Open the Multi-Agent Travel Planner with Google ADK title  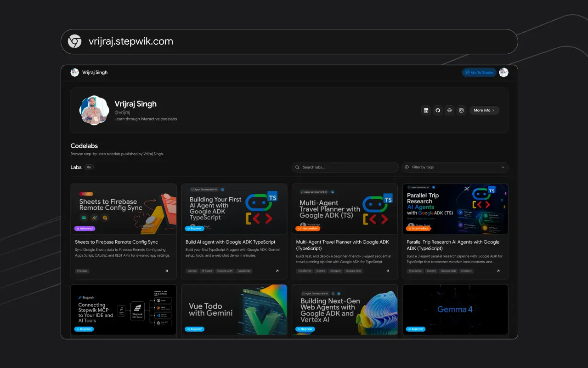pos(343,245)
